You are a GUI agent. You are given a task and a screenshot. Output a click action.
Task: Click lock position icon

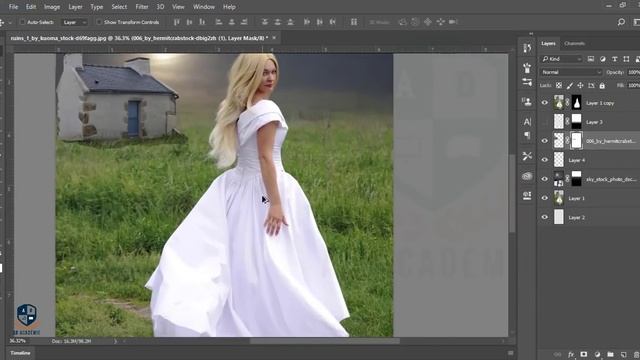580,85
